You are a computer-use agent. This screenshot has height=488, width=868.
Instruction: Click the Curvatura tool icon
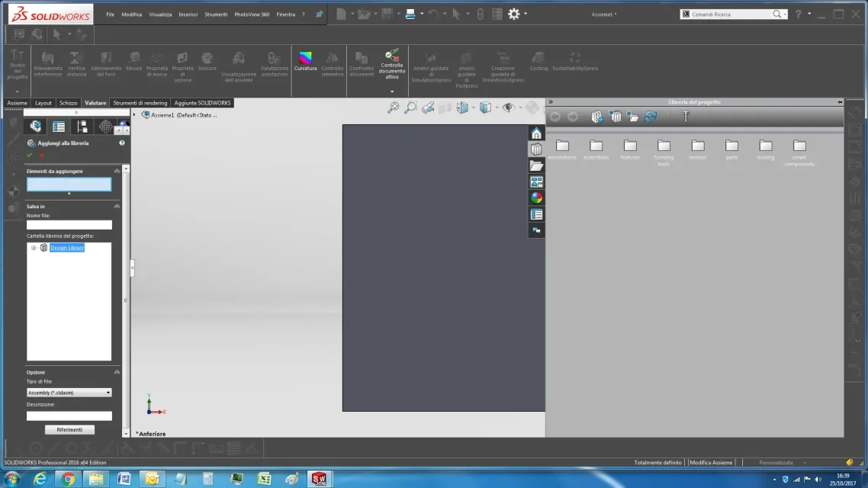point(305,58)
